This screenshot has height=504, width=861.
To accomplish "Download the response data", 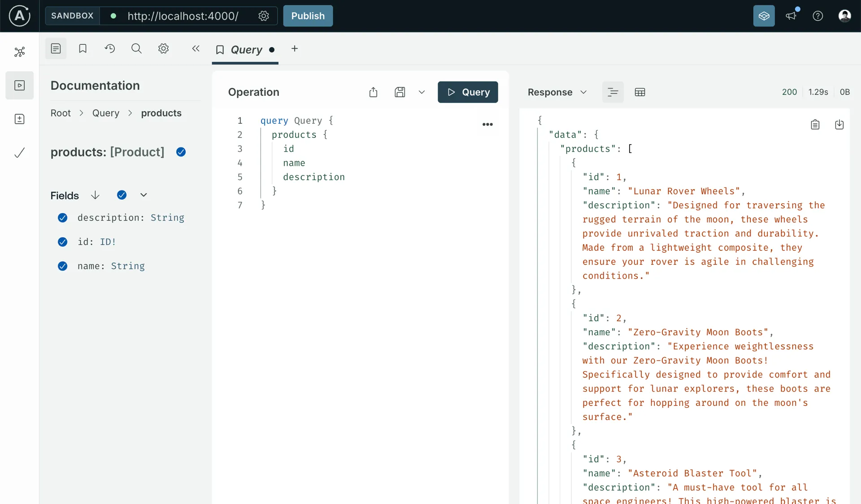I will 839,125.
